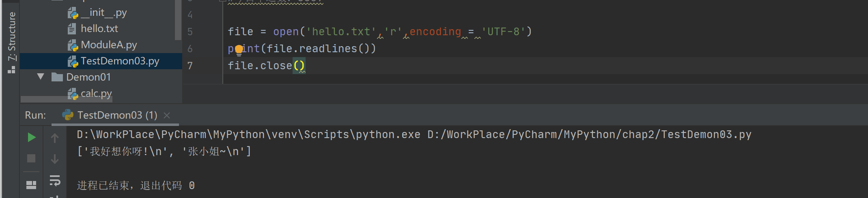Click file.readlines() in the code
The image size is (868, 198).
[x=318, y=49]
